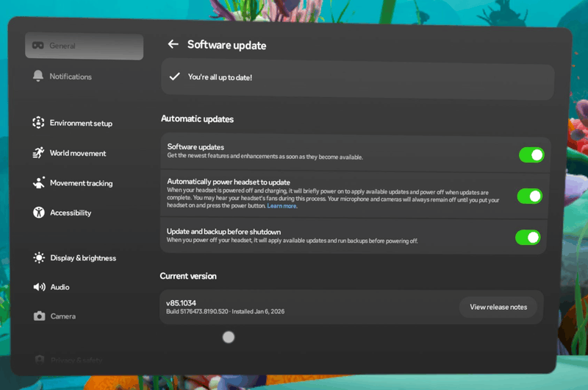Click the Accessibility person icon
The width and height of the screenshot is (588, 390).
tap(39, 213)
